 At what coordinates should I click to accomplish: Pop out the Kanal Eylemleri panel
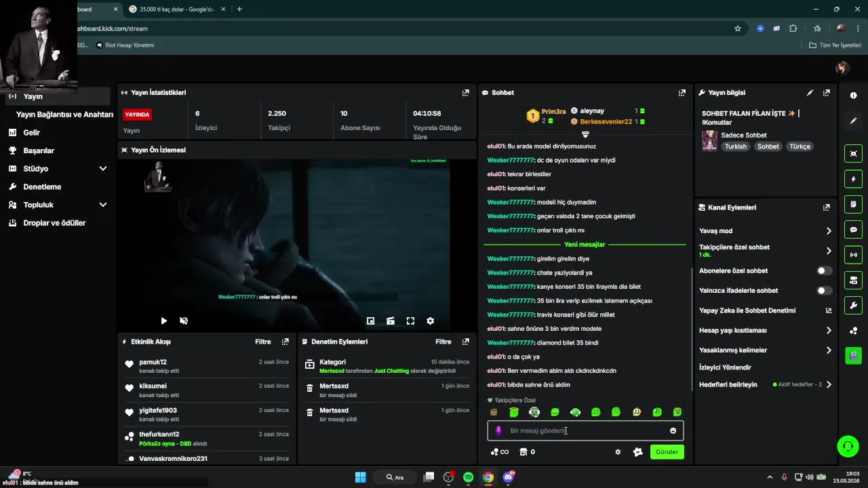click(826, 207)
